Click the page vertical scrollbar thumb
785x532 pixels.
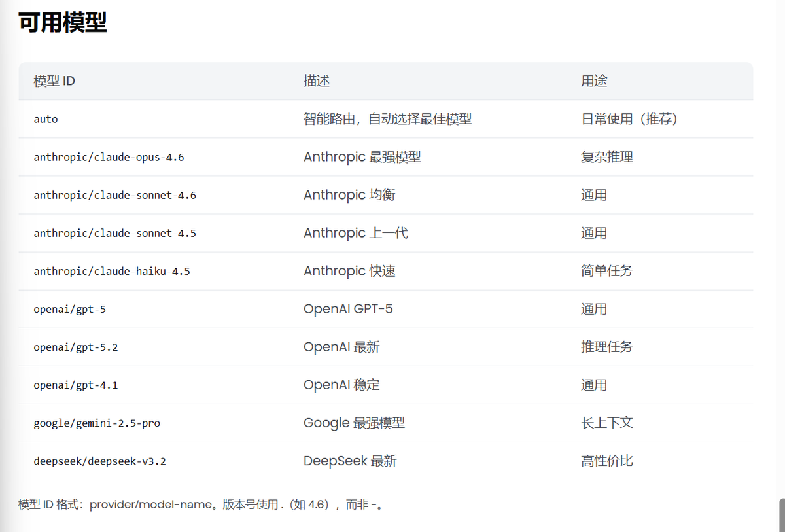[x=781, y=515]
